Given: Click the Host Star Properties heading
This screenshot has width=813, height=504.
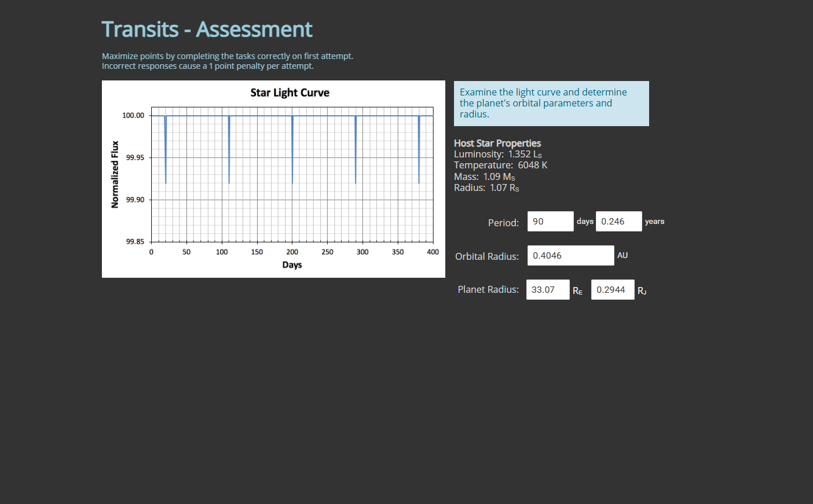Looking at the screenshot, I should coord(497,143).
